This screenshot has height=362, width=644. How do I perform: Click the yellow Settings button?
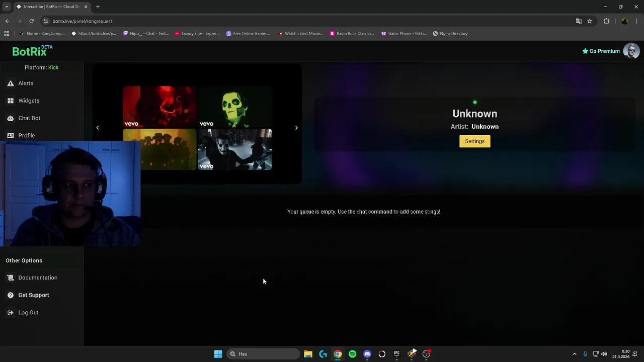(x=474, y=141)
